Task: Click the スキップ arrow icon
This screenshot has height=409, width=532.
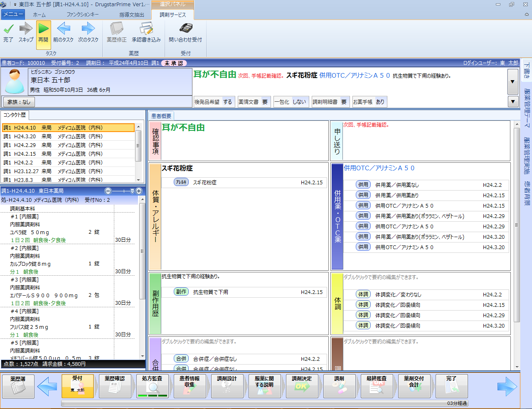Action: coord(26,29)
